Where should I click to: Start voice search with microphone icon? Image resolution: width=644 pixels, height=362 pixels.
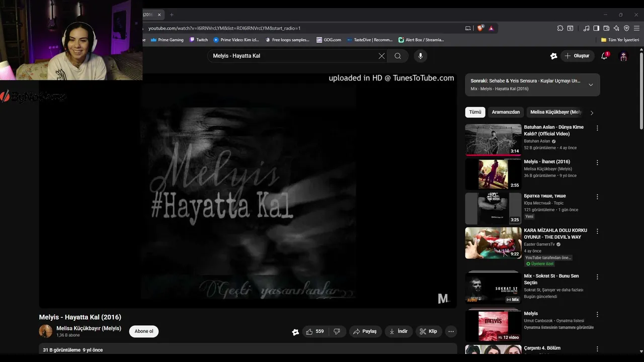coord(421,56)
